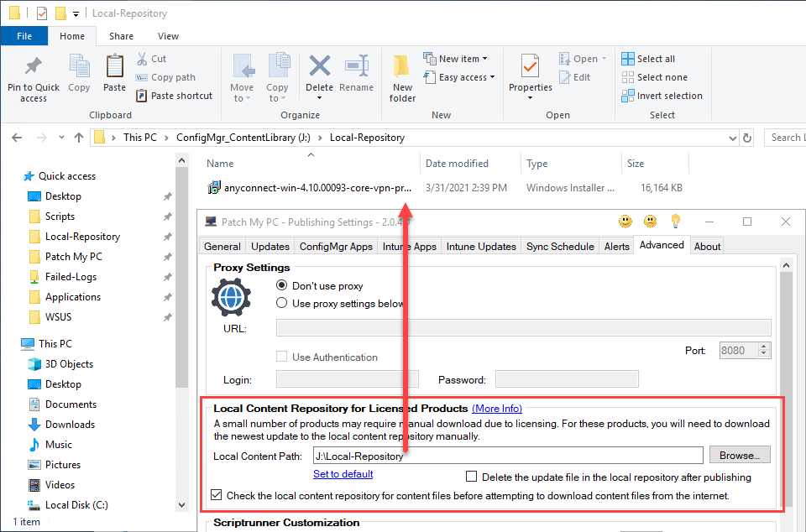Go up one folder level arrow

click(x=79, y=138)
